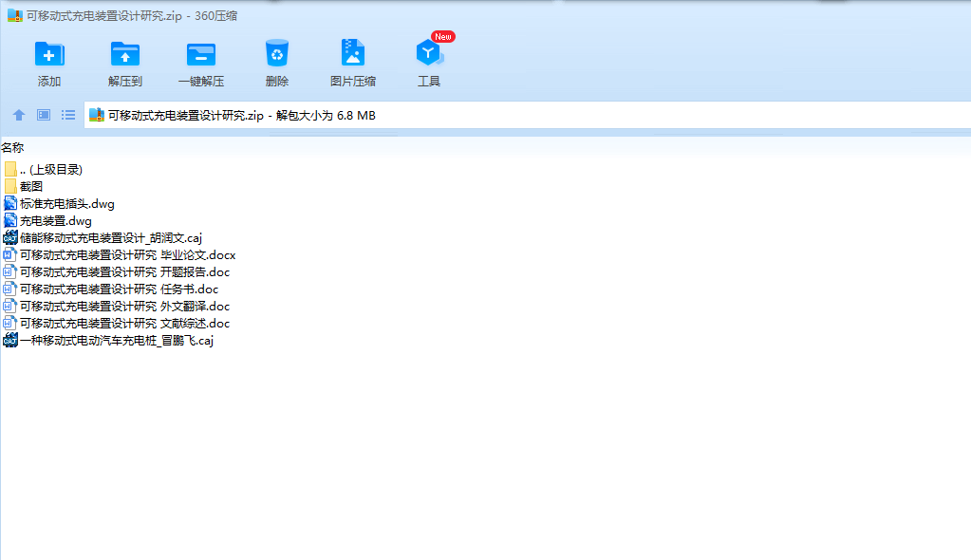Click the CAJ icon of 储能移动式充电装置设计_胡润文.caj

[10, 237]
